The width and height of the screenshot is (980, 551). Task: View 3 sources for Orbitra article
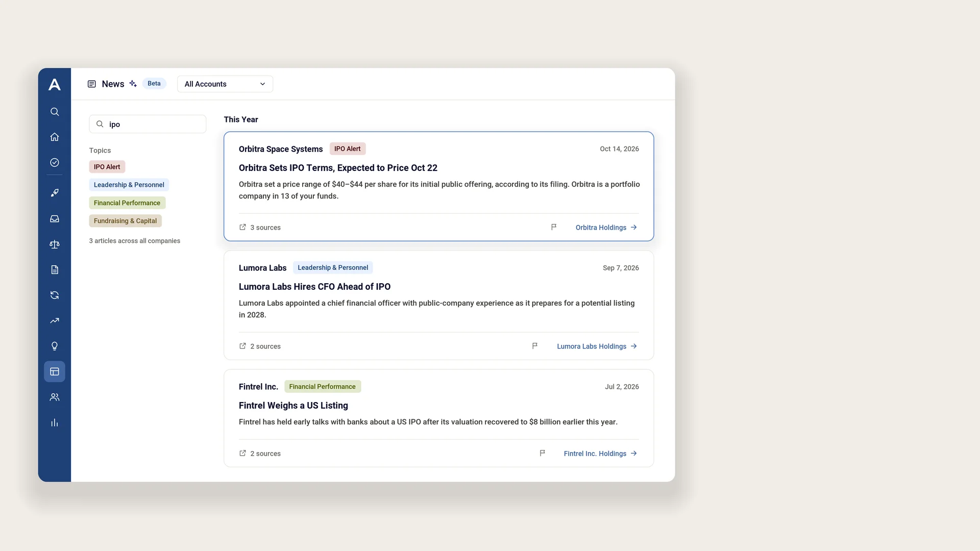[260, 228]
